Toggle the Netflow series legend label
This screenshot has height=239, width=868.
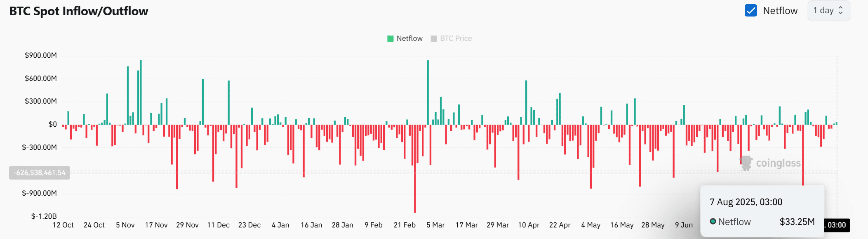click(409, 38)
